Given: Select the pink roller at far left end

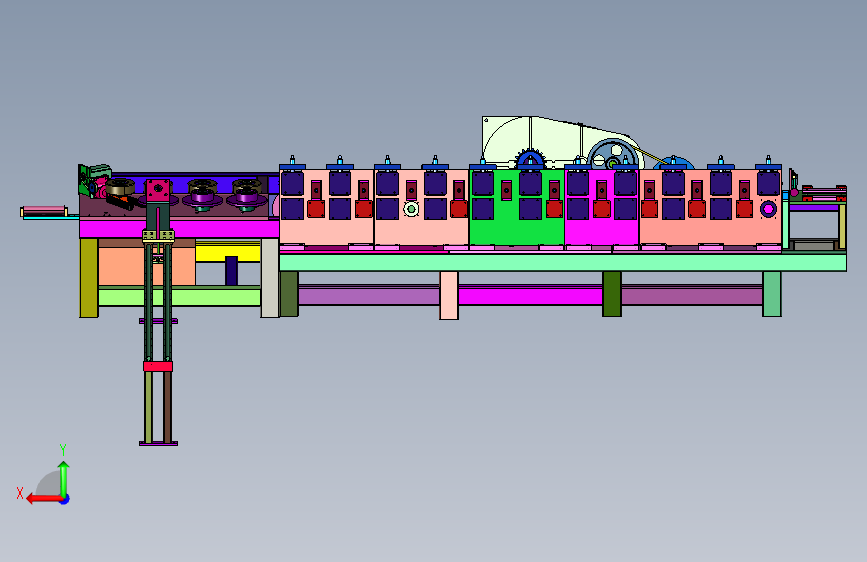Looking at the screenshot, I should pos(44,211).
